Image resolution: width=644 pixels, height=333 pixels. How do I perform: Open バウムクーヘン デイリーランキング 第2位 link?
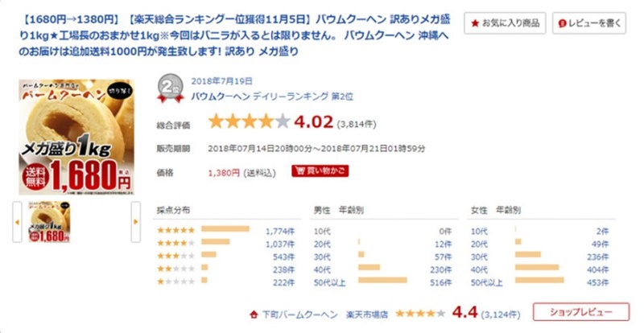point(272,97)
